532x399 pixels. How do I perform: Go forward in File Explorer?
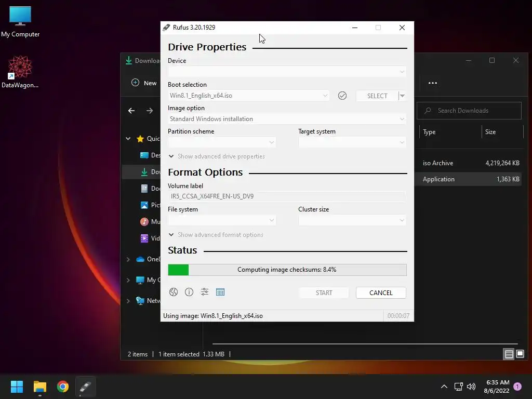pos(150,111)
